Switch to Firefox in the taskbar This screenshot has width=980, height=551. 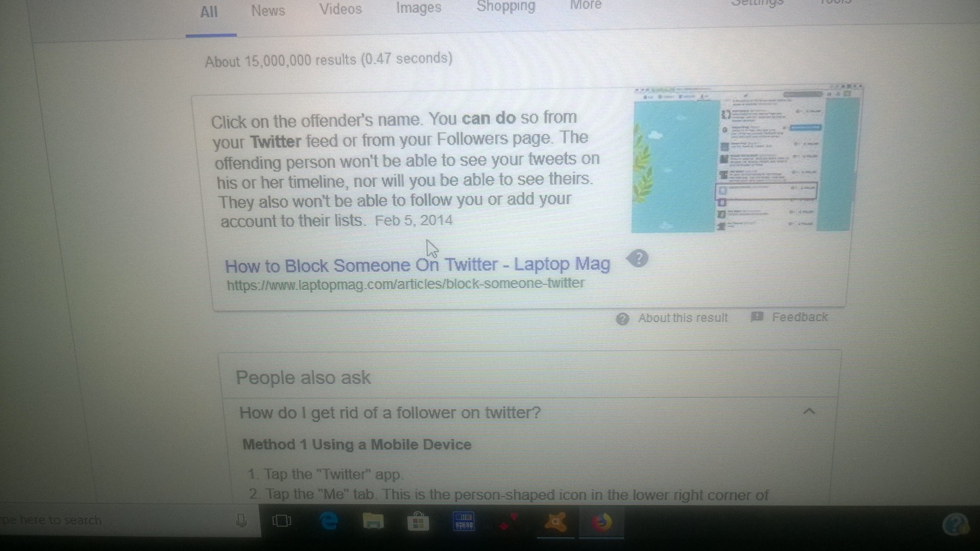point(601,522)
